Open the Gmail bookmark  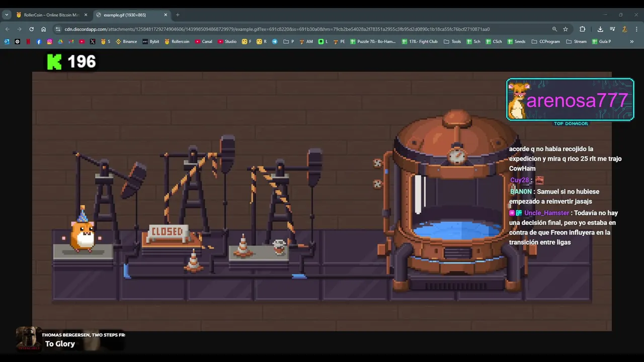[71, 42]
